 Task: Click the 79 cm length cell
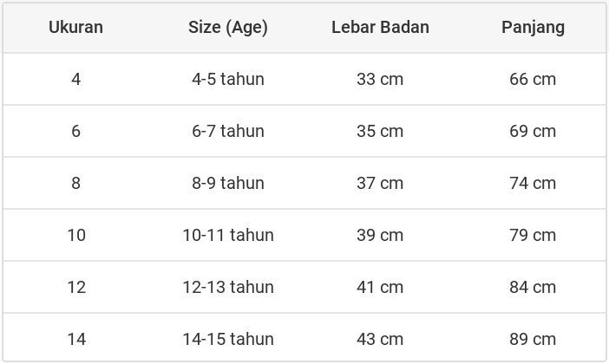(x=533, y=235)
